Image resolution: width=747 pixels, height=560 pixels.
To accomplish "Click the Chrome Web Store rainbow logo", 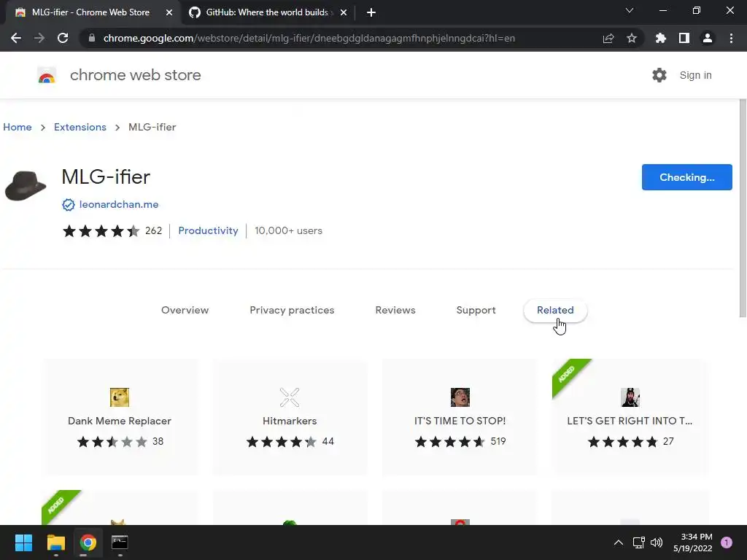I will 47,75.
